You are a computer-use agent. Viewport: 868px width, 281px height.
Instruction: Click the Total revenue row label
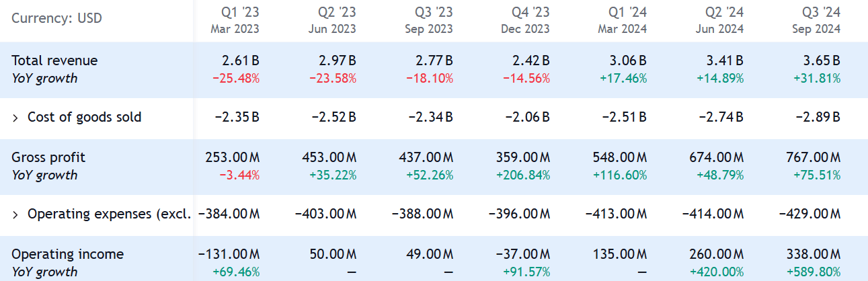coord(54,61)
